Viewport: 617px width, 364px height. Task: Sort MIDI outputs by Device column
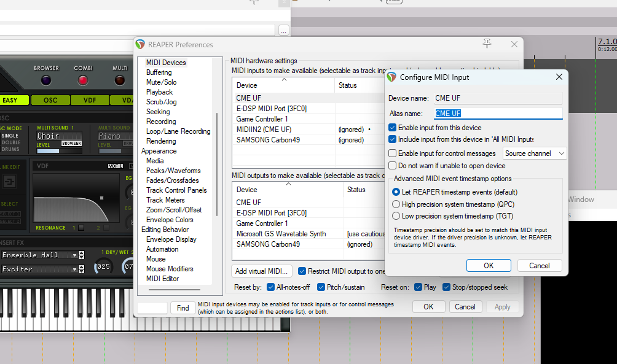click(288, 190)
